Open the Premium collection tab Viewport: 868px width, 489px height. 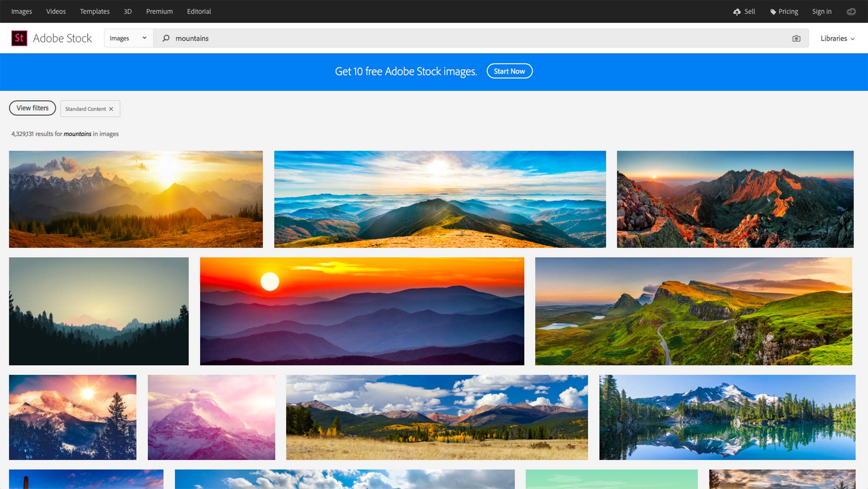[159, 11]
